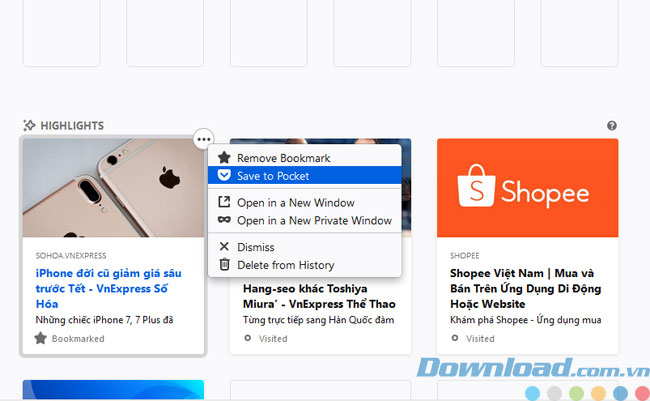The image size is (650, 401).
Task: Click the iPhone photo thumbnail
Action: pos(113,188)
